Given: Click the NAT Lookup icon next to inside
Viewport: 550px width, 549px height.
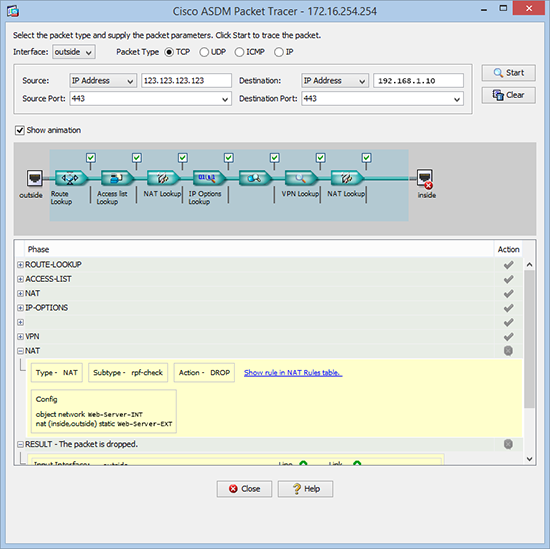Looking at the screenshot, I should [347, 178].
